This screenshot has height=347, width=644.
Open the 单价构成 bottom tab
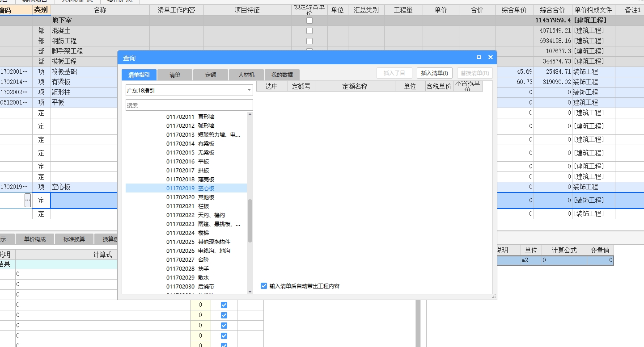pyautogui.click(x=35, y=239)
